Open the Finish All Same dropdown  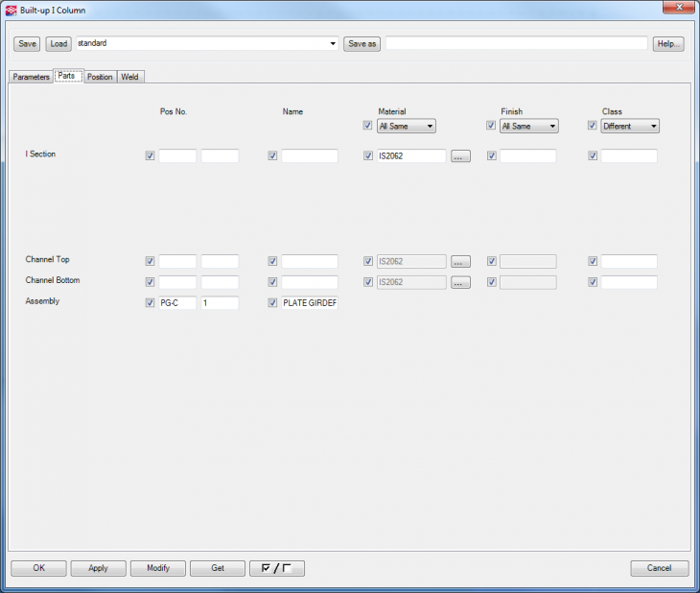click(529, 126)
